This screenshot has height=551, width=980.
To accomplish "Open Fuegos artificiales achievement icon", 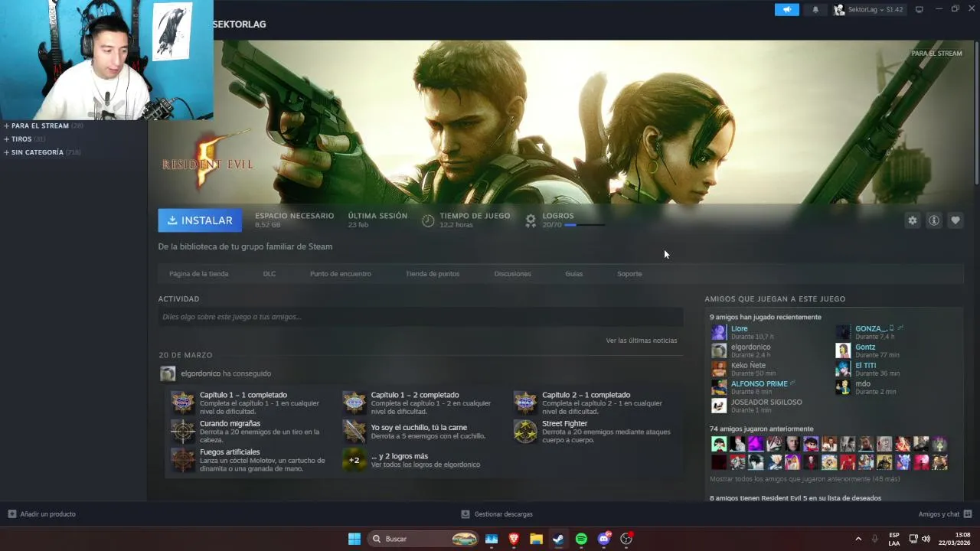I will pyautogui.click(x=183, y=459).
